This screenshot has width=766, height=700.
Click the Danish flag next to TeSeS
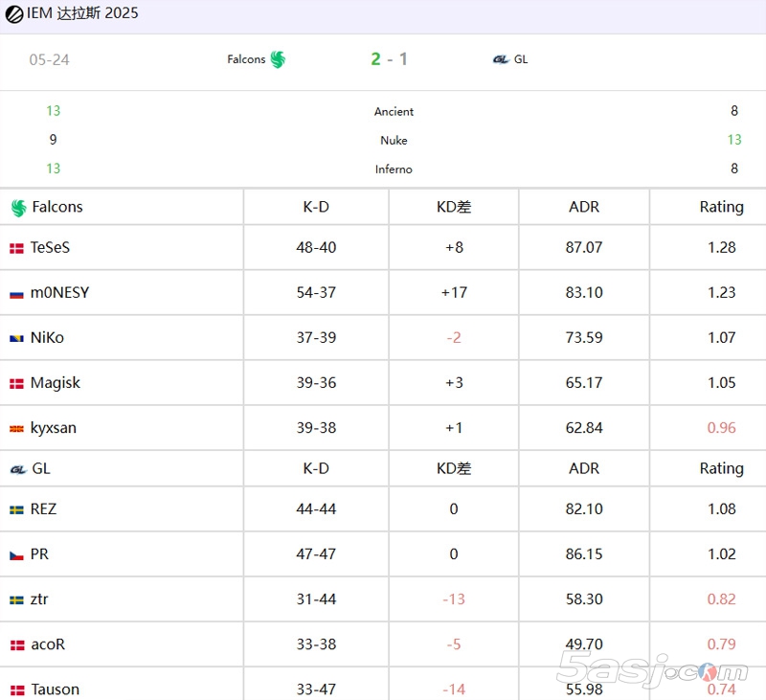point(16,248)
